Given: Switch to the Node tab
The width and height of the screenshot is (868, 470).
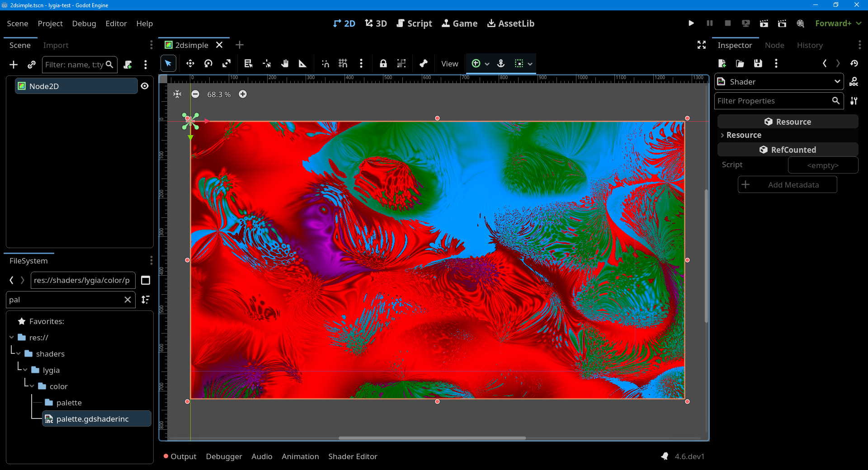Looking at the screenshot, I should pos(774,45).
